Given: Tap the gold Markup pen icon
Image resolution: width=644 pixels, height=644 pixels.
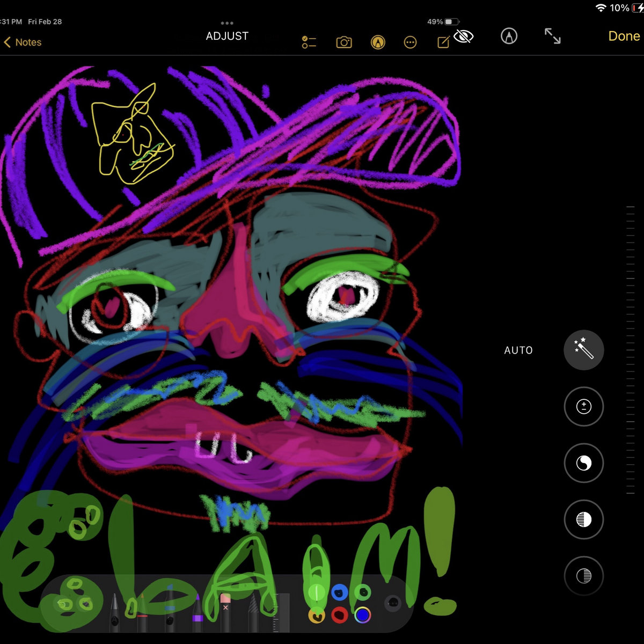Looking at the screenshot, I should [x=378, y=42].
